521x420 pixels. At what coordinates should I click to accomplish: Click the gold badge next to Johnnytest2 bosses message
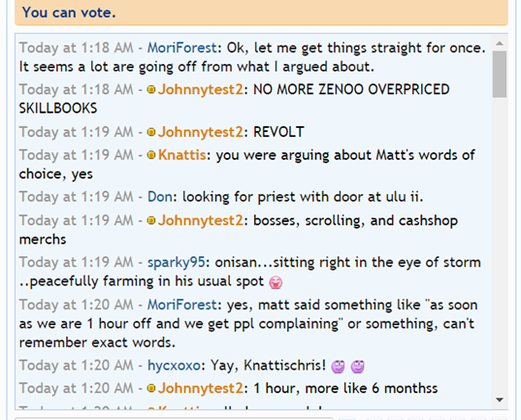tap(151, 220)
